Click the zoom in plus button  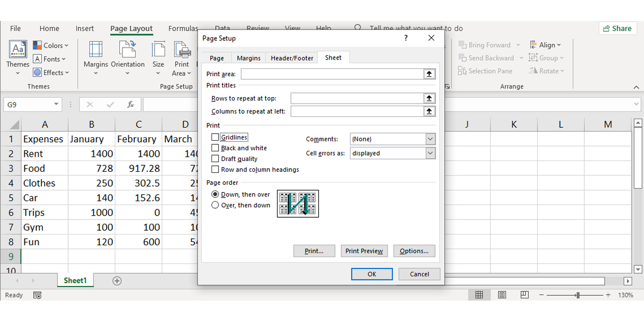[608, 295]
